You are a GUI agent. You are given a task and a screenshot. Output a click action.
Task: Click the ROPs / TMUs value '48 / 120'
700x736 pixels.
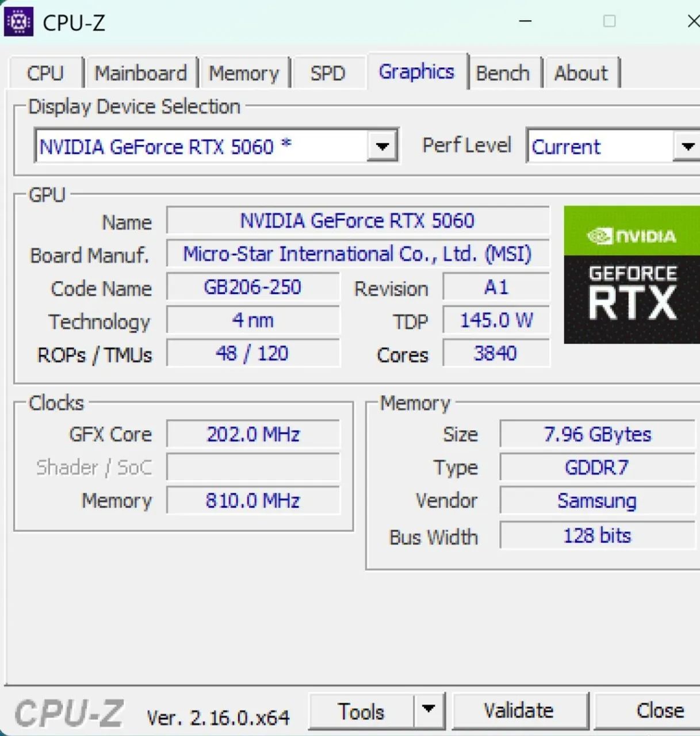pos(253,353)
